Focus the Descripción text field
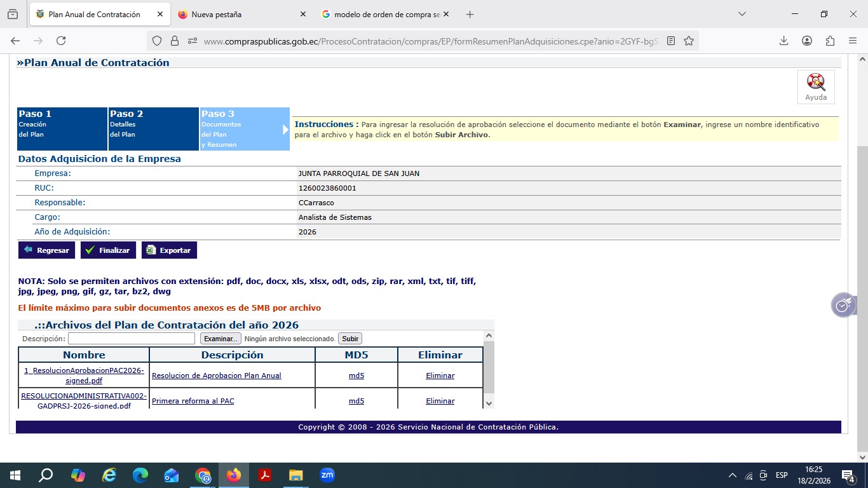Screen dimensions: 868x488 click(132, 339)
